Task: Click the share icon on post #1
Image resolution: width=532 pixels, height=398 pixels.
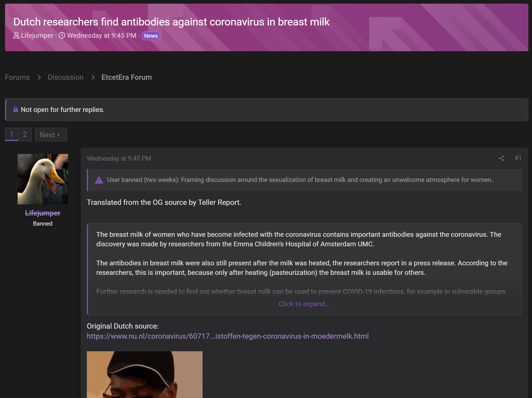Action: tap(501, 158)
